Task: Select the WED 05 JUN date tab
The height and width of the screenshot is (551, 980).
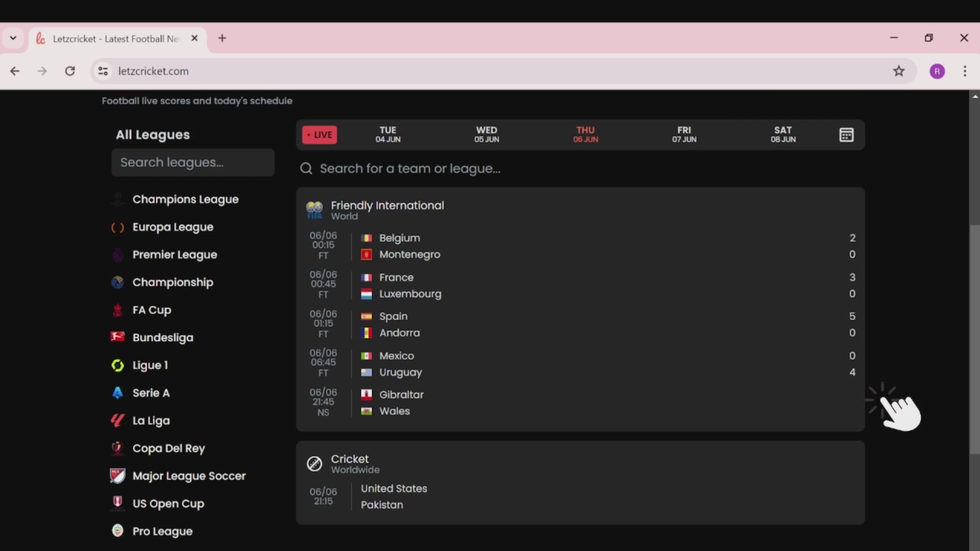Action: coord(486,135)
